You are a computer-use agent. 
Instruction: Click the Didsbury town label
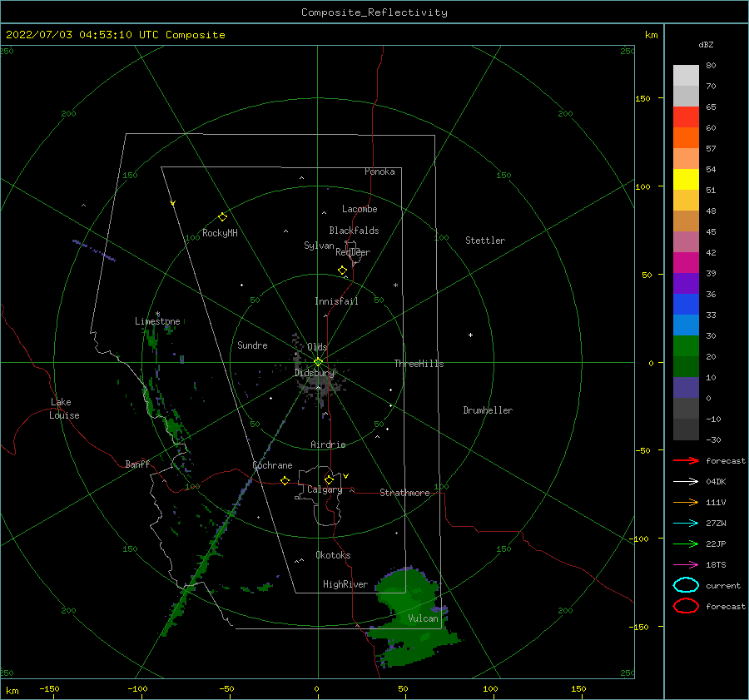point(315,373)
